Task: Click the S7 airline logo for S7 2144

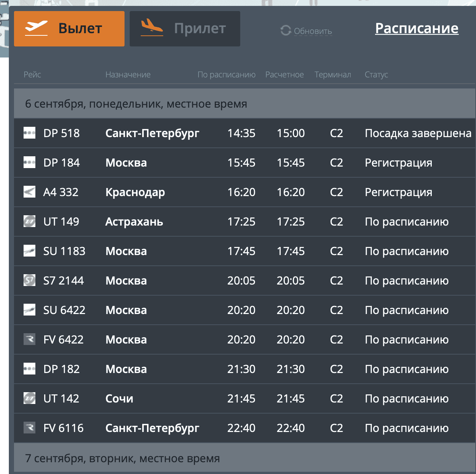Action: coord(29,280)
